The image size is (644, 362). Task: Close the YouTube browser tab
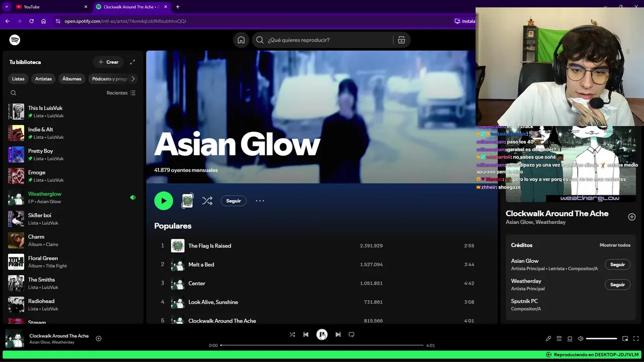pyautogui.click(x=86, y=7)
